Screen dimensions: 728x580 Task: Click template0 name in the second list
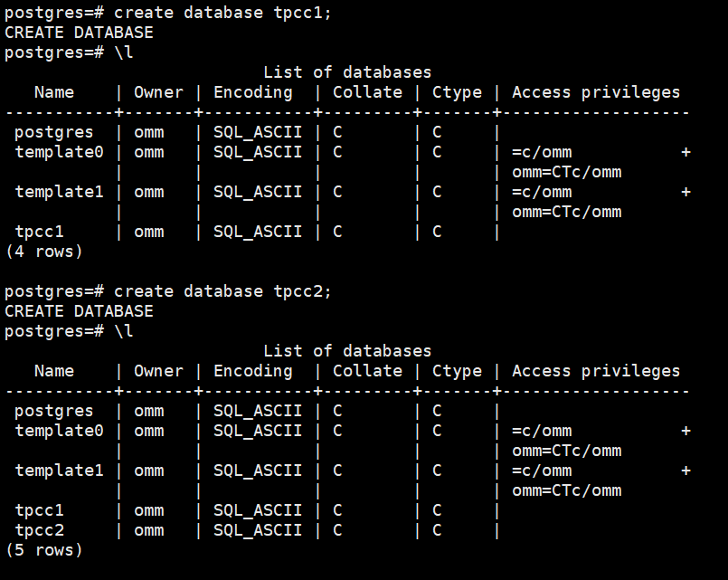point(60,431)
